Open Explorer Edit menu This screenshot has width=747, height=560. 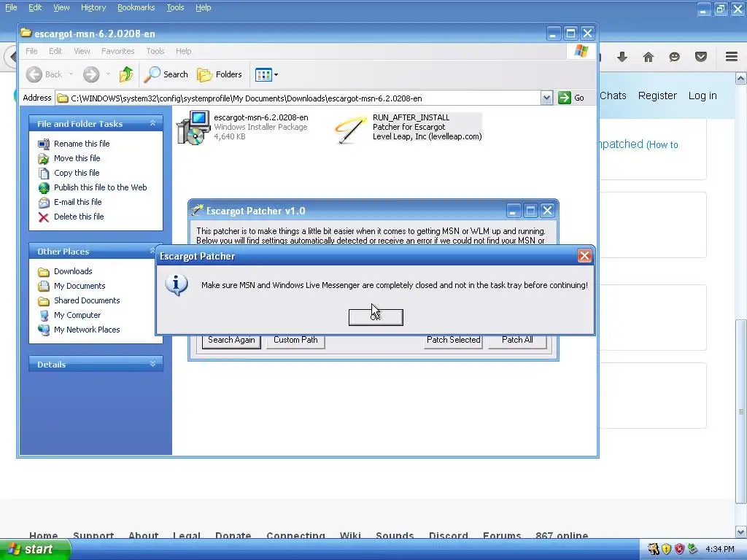tap(55, 51)
